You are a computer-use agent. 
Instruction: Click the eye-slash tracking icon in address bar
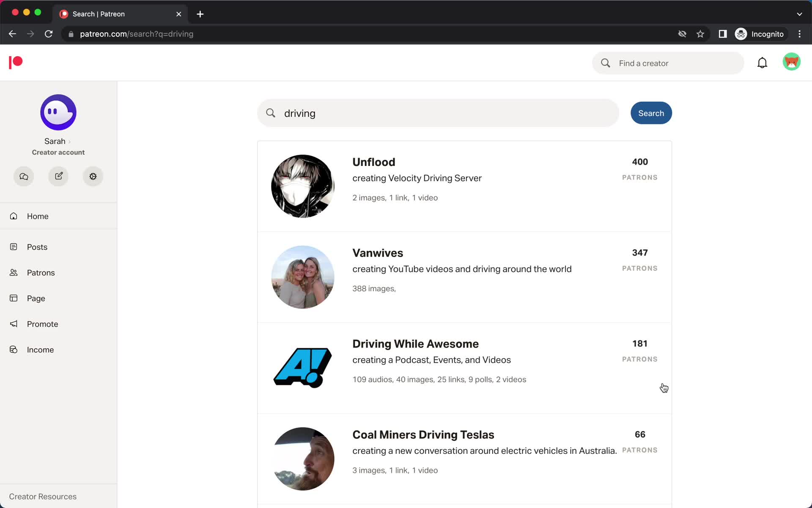coord(682,34)
